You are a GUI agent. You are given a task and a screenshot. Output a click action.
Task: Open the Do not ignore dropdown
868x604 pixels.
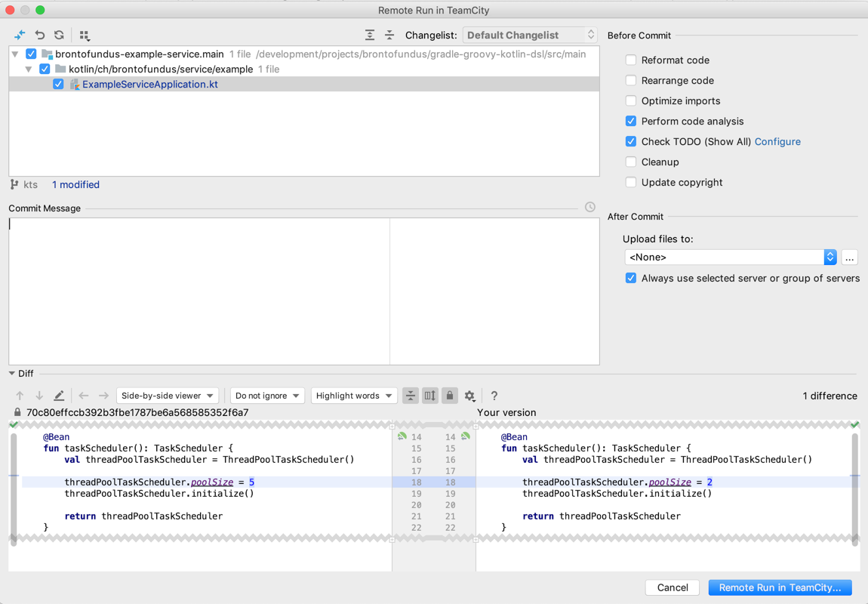click(x=267, y=396)
